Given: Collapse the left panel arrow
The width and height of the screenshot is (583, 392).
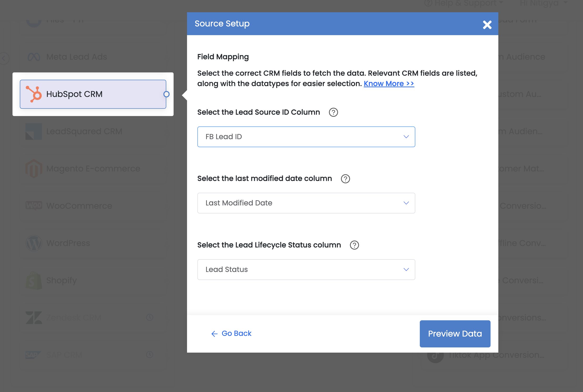Looking at the screenshot, I should (x=4, y=58).
